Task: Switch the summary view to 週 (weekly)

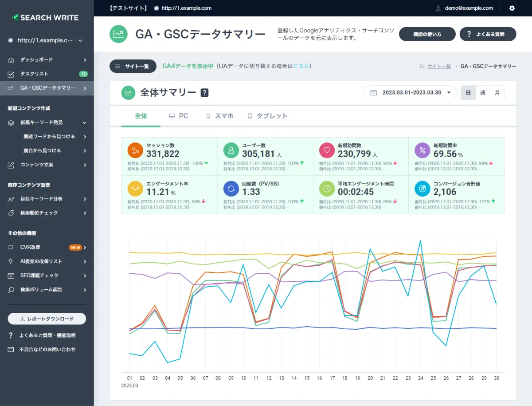Action: pyautogui.click(x=483, y=93)
